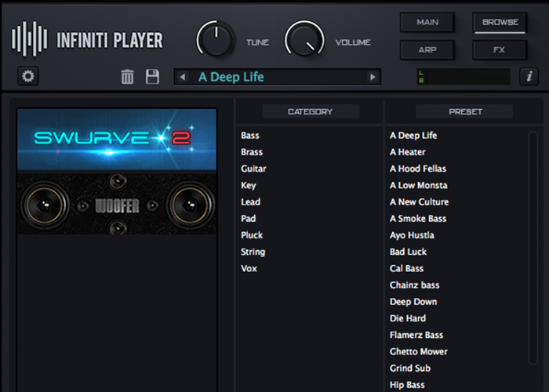The height and width of the screenshot is (392, 549).
Task: Select the Lead category
Action: (251, 202)
